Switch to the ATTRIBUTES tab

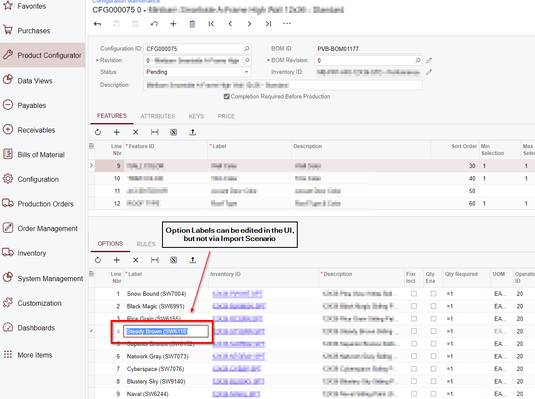158,116
